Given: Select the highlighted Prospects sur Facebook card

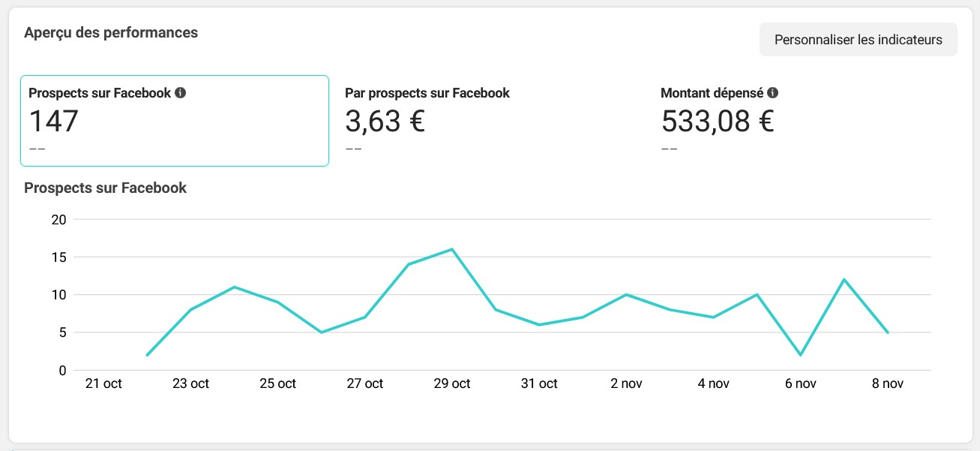Looking at the screenshot, I should [x=175, y=120].
